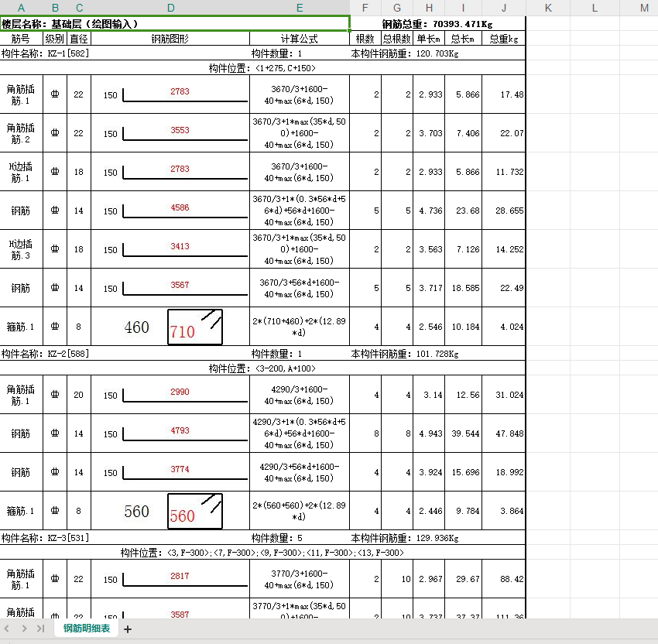
Task: Go to the previous sheet using the left arrow
Action: pyautogui.click(x=7, y=629)
